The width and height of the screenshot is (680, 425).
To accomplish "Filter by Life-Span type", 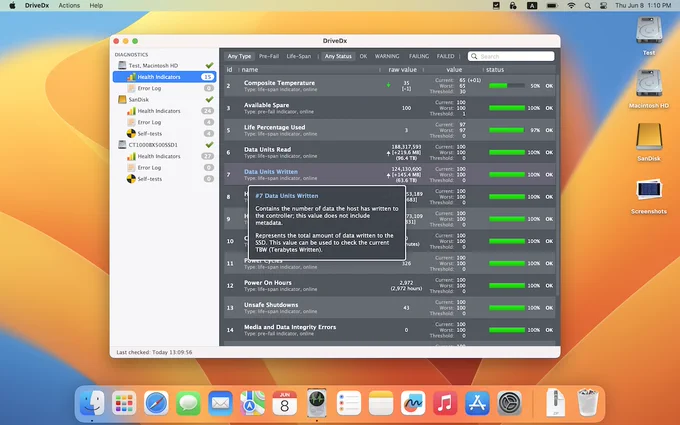I will pos(299,56).
